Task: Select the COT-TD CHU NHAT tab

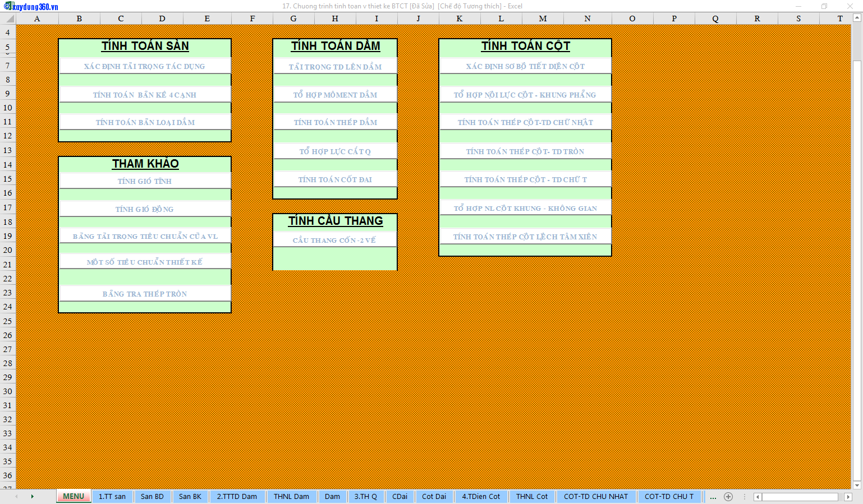Action: point(595,497)
